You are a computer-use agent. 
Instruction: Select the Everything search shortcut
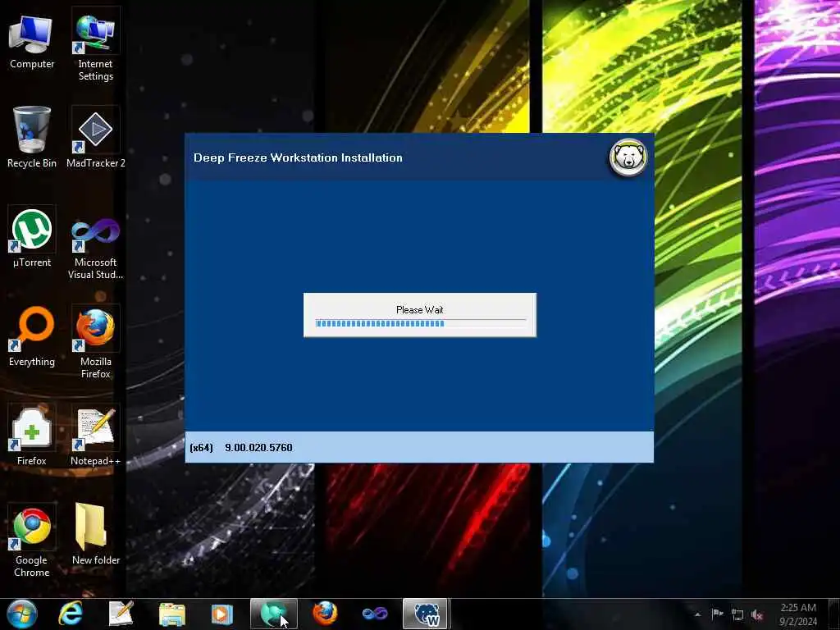coord(32,336)
